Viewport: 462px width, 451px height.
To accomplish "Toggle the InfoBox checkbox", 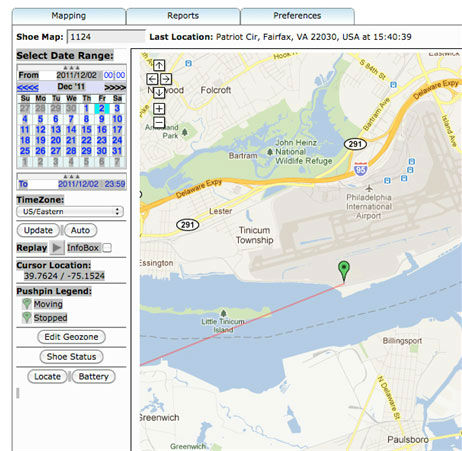I will coord(107,248).
